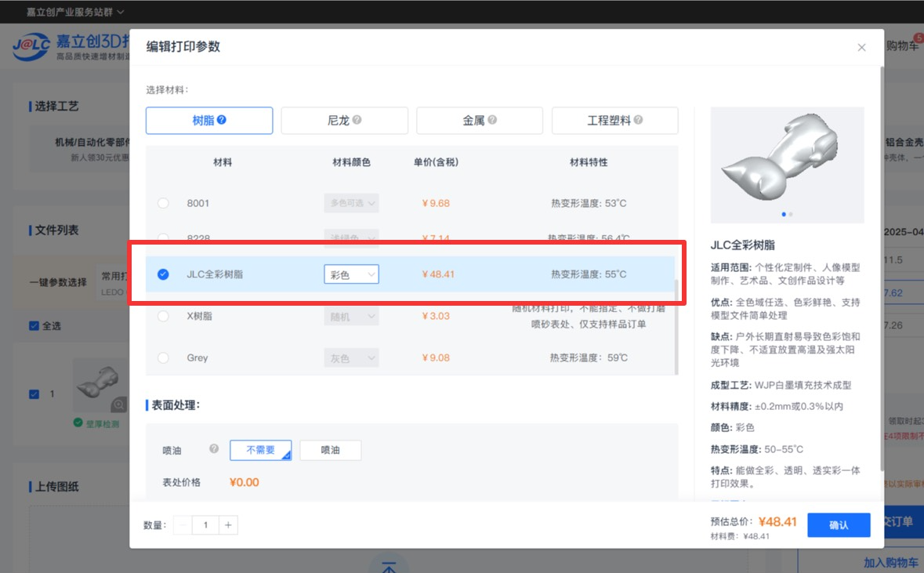Click the help icon next to 工程塑料

[x=638, y=121]
